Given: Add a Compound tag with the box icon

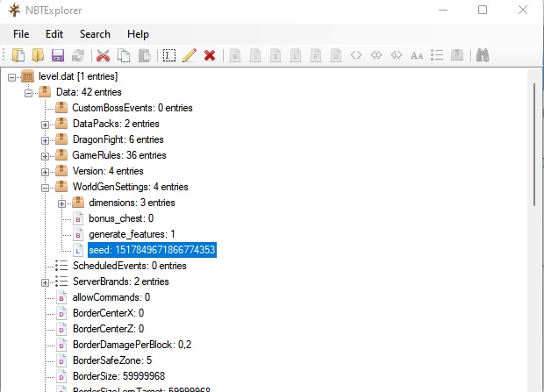Looking at the screenshot, I should (x=457, y=55).
